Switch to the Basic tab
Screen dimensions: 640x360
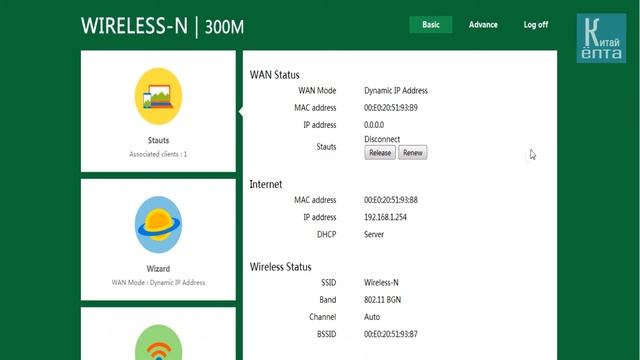(x=431, y=24)
